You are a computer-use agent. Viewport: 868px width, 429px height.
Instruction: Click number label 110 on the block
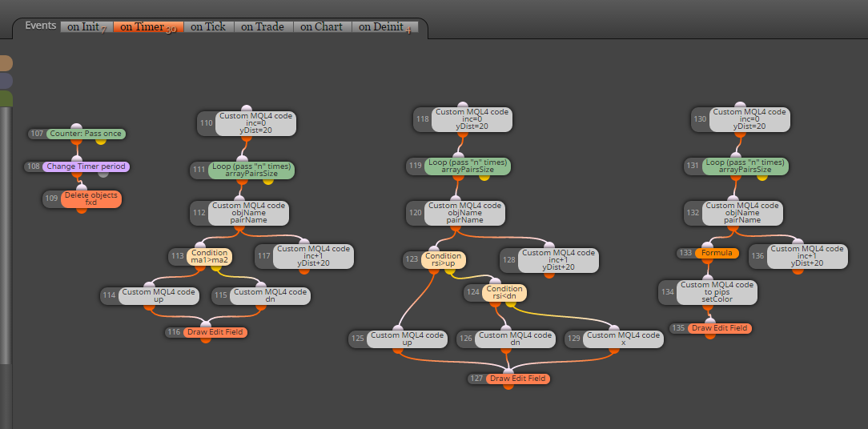[207, 123]
